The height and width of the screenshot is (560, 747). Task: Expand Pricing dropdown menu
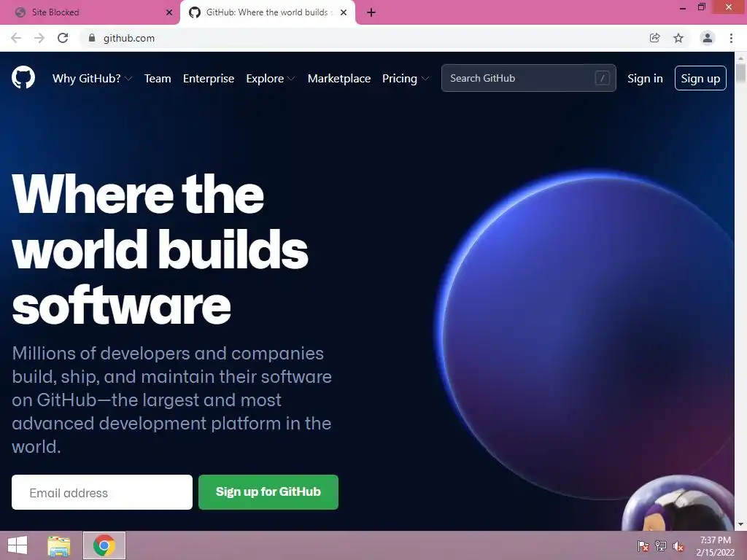(406, 79)
